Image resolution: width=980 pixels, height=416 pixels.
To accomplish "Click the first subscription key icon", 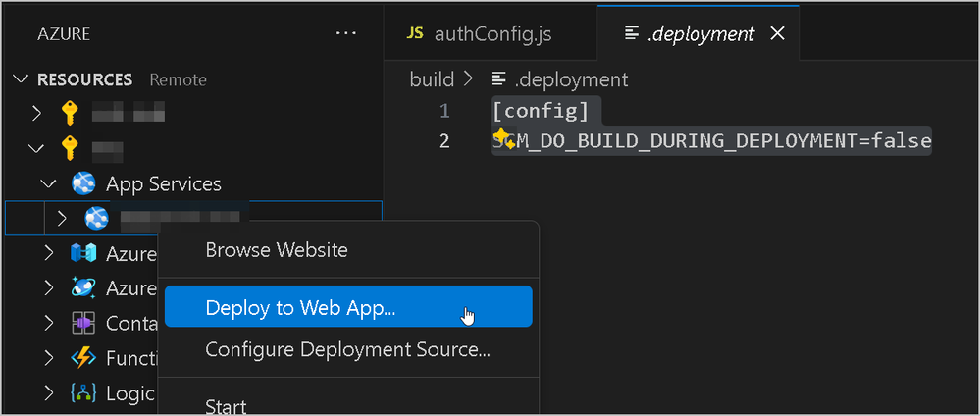I will tap(70, 114).
